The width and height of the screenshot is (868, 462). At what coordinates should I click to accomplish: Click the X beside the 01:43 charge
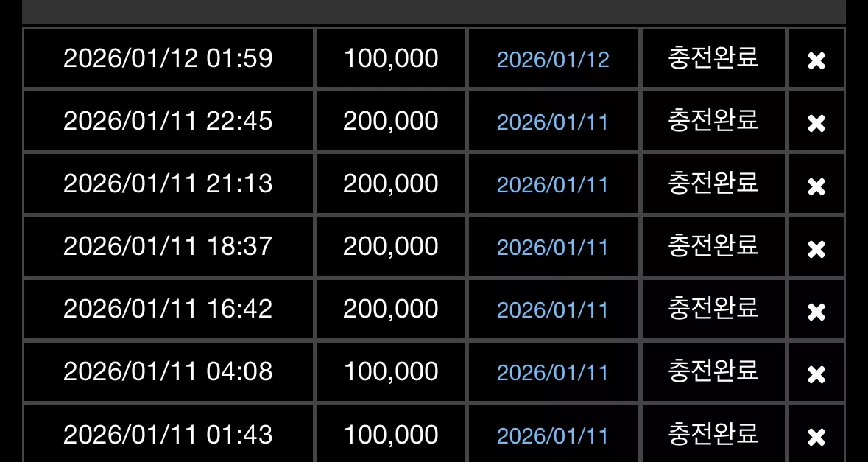[x=816, y=437]
